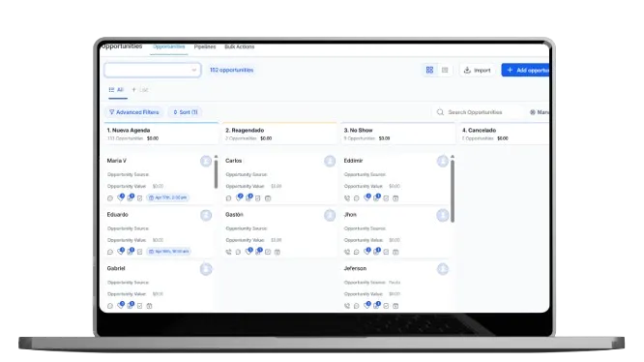Image resolution: width=644 pixels, height=362 pixels.
Task: Open the Carlos opportunity card name
Action: [x=234, y=161]
